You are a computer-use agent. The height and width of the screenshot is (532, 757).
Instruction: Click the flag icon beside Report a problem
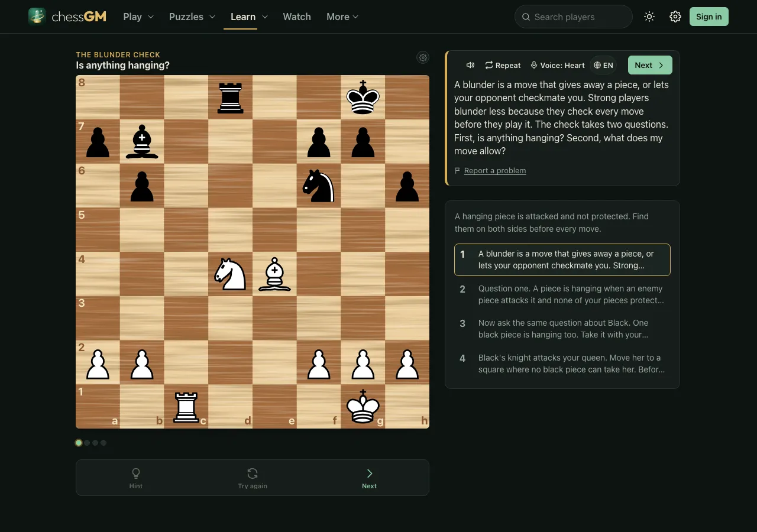pos(457,170)
